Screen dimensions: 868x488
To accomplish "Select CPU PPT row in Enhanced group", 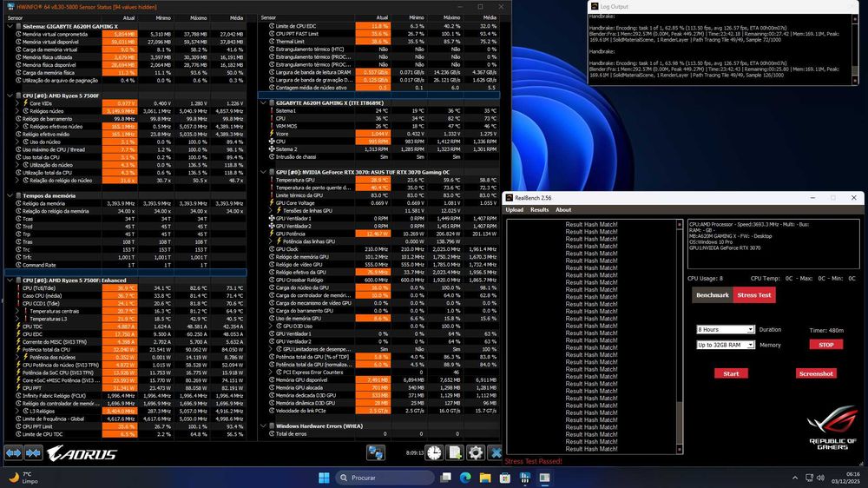I will click(x=126, y=388).
